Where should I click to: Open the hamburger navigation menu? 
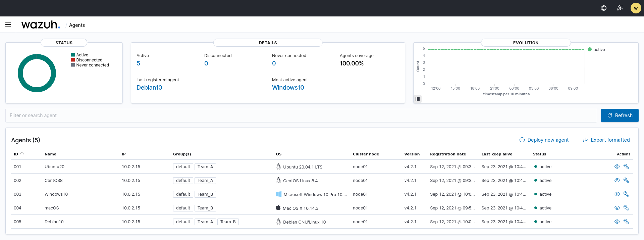click(8, 25)
